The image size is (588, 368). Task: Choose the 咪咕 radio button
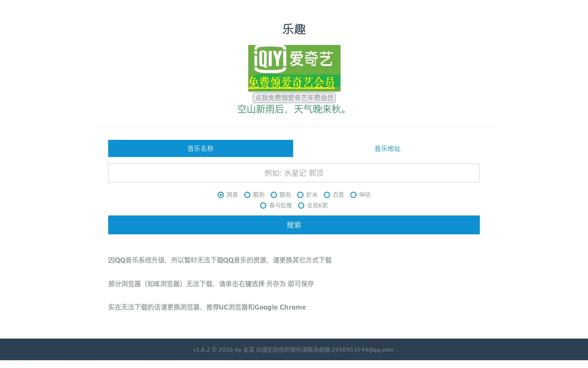tap(354, 195)
